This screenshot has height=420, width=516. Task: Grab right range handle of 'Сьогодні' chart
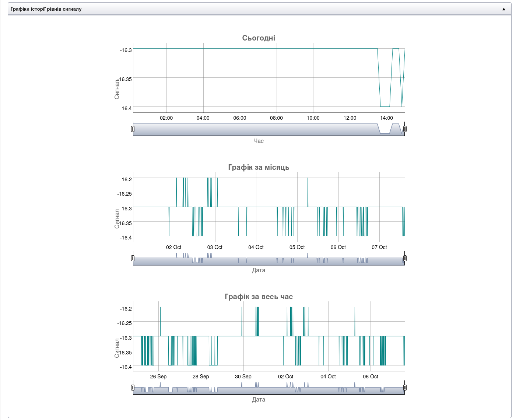click(405, 129)
